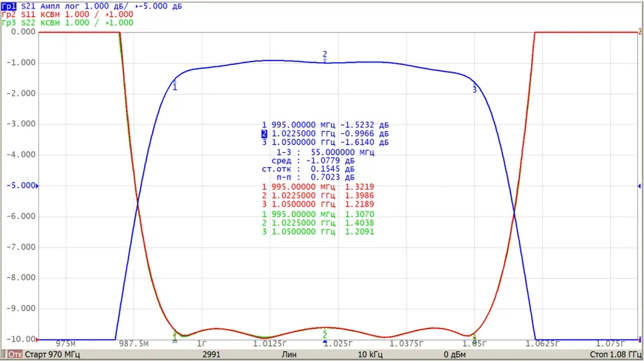This screenshot has width=644, height=361.
Task: Edit the Стоп 1.08 ГГц stop frequency
Action: (615, 354)
